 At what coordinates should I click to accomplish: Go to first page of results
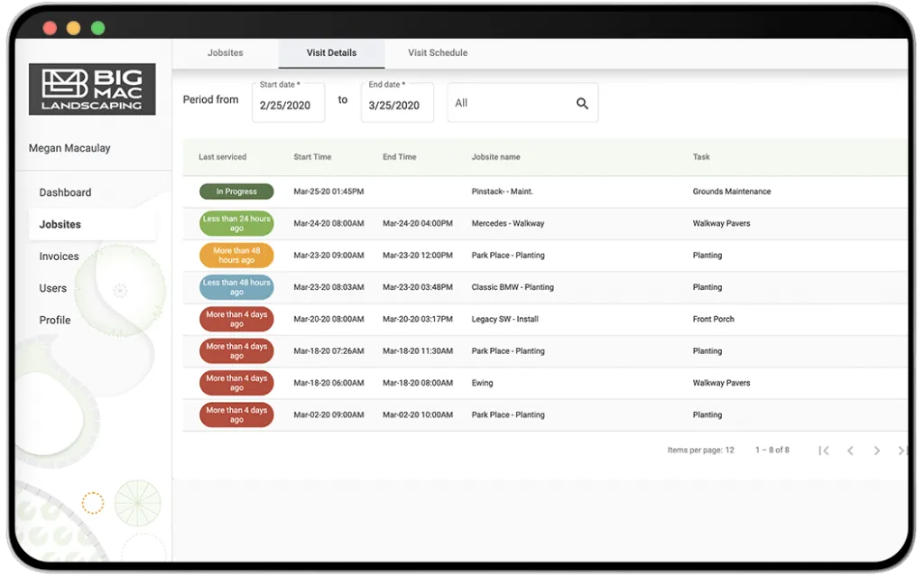(x=823, y=451)
